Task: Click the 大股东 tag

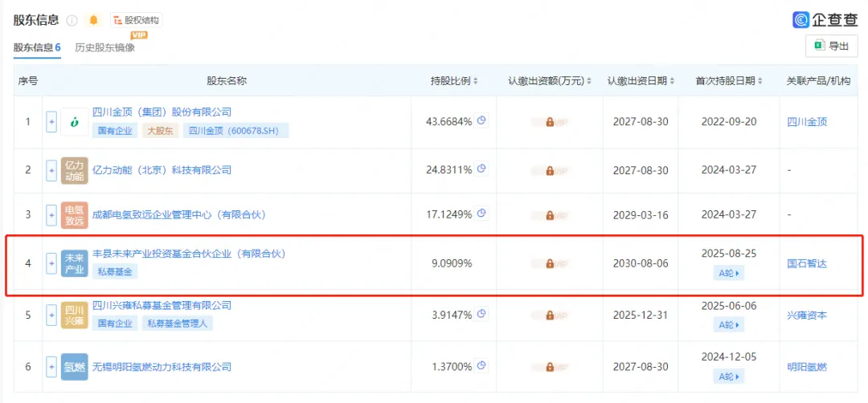Action: pos(161,131)
